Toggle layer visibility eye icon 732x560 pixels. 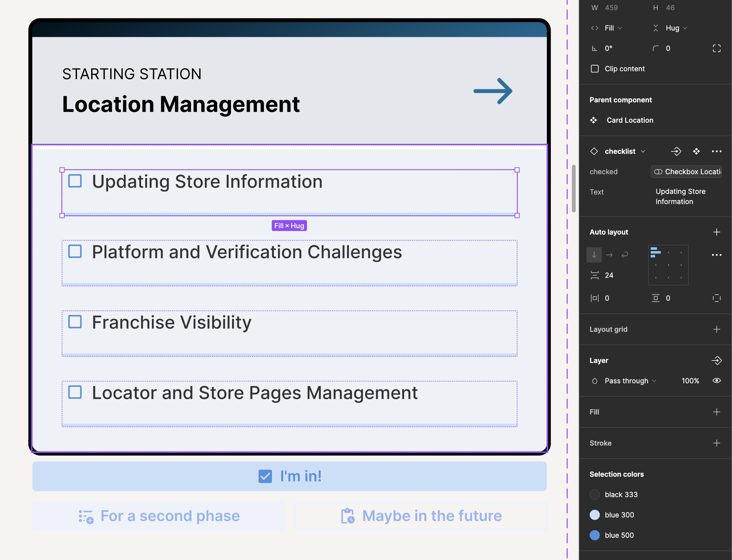click(717, 381)
